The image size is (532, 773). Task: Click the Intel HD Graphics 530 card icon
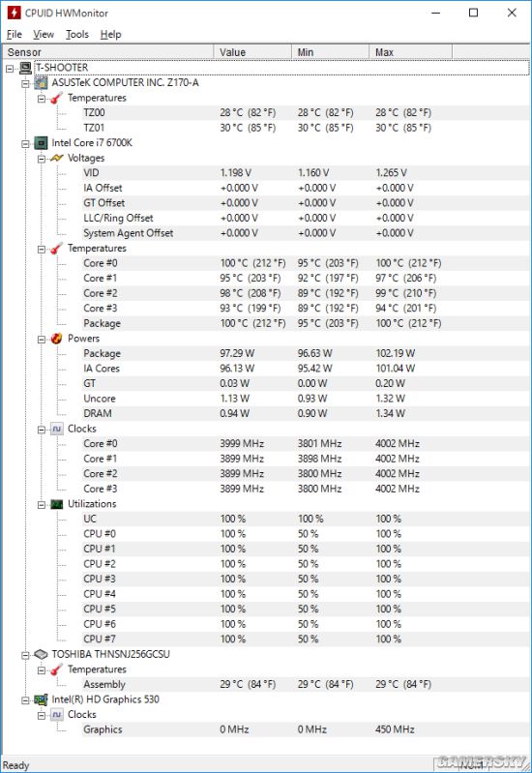click(41, 699)
